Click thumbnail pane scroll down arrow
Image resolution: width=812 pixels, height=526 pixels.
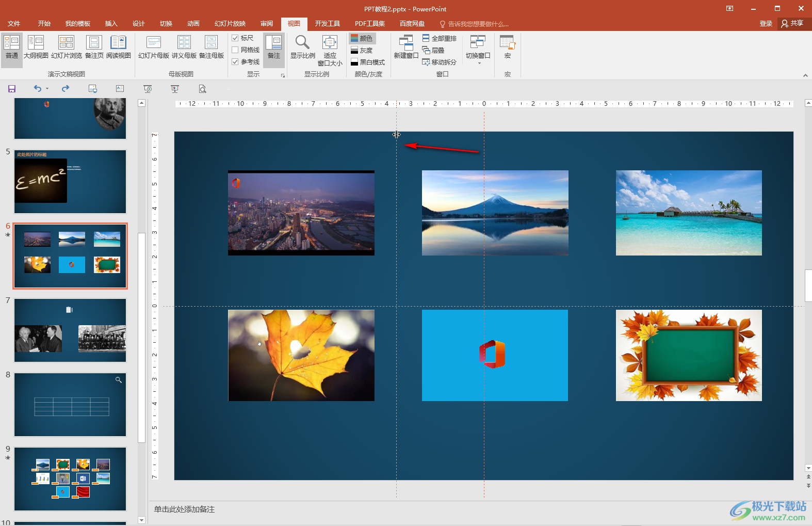142,520
